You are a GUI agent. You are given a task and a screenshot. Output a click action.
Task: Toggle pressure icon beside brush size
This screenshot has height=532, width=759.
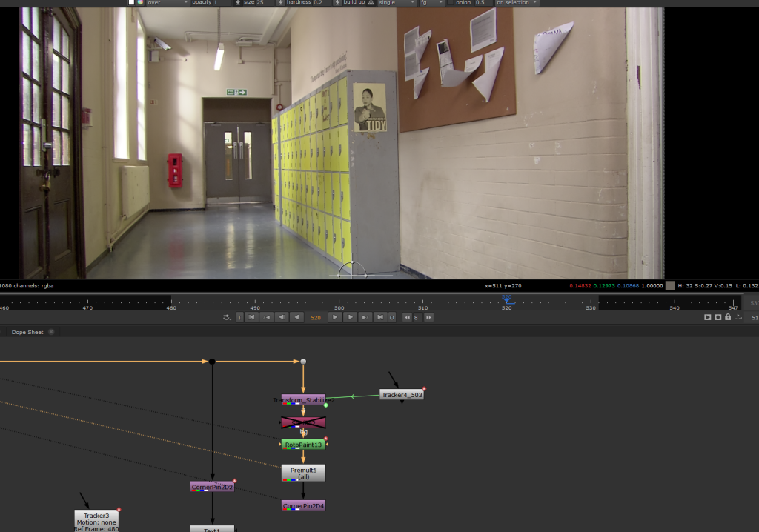click(238, 2)
